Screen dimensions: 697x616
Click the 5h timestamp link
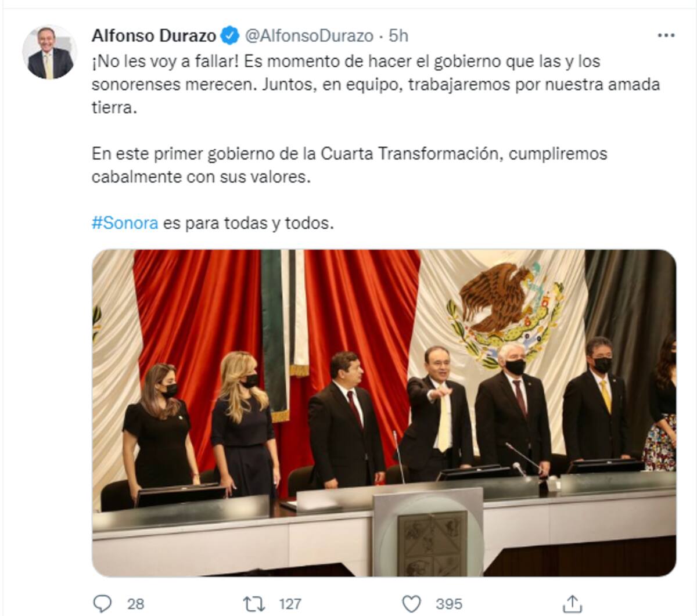point(398,35)
